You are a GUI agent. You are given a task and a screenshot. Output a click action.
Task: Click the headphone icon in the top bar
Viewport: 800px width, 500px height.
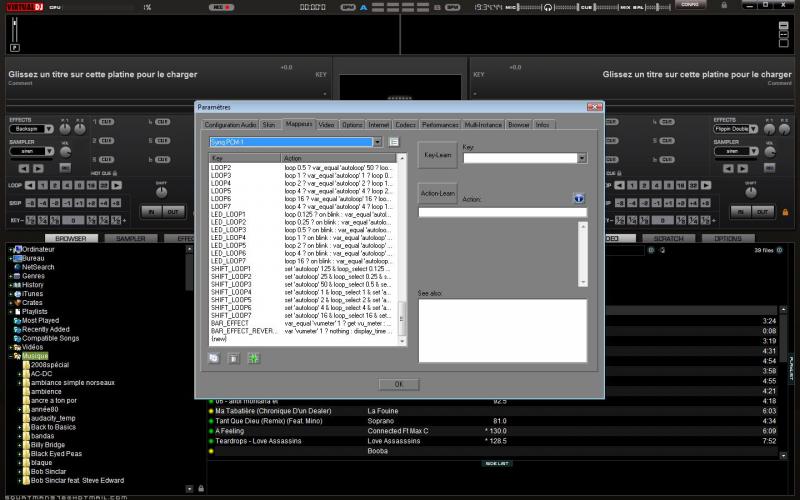(x=547, y=7)
